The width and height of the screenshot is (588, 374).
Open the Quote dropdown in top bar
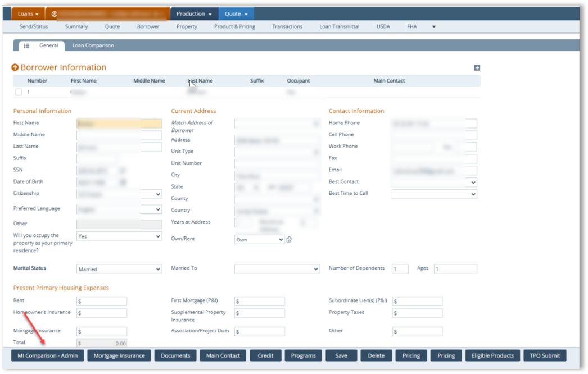(x=236, y=14)
